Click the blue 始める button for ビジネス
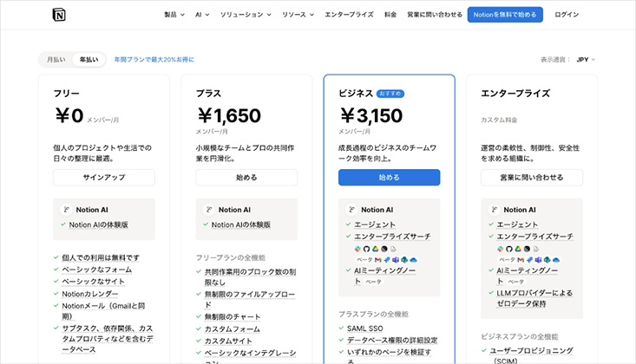This screenshot has height=364, width=636. 389,177
